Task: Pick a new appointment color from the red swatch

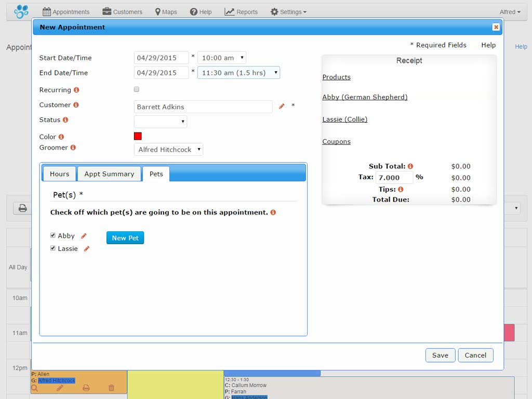Action: click(x=137, y=136)
